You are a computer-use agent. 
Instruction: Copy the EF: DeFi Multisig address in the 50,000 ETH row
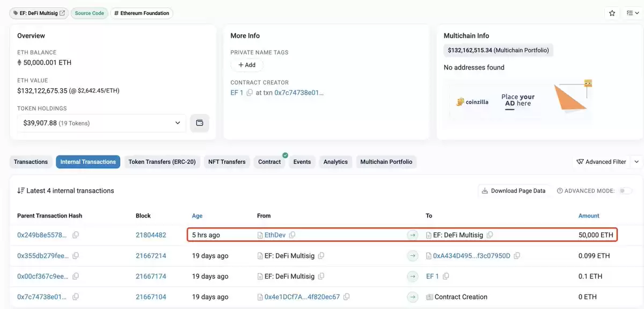[x=490, y=235]
